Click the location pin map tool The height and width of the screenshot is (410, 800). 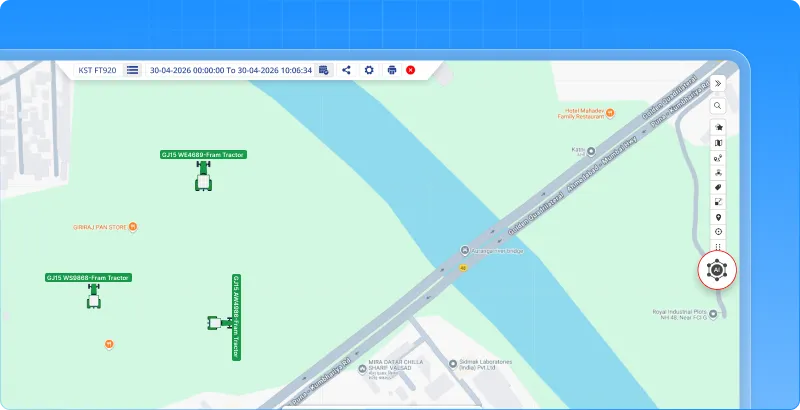click(x=718, y=217)
